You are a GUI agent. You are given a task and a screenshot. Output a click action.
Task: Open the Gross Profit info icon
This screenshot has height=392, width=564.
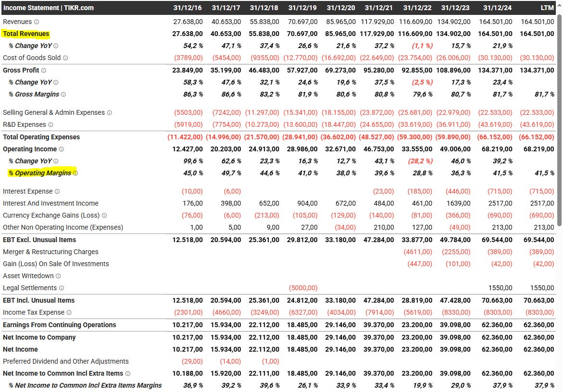[x=44, y=71]
